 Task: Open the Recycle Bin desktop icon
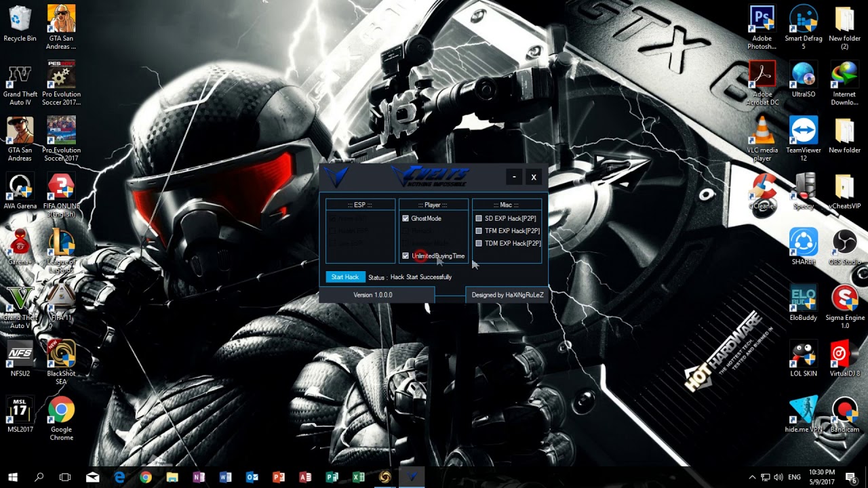20,24
